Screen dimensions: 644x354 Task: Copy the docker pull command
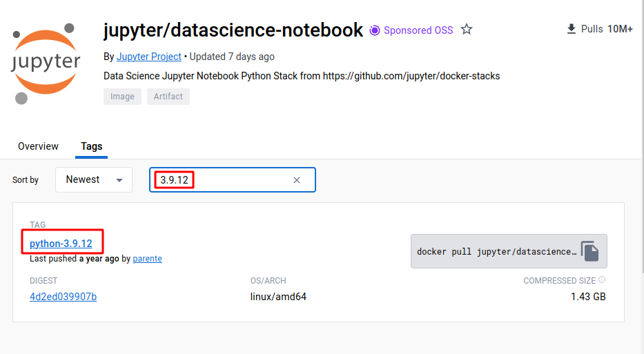(589, 251)
